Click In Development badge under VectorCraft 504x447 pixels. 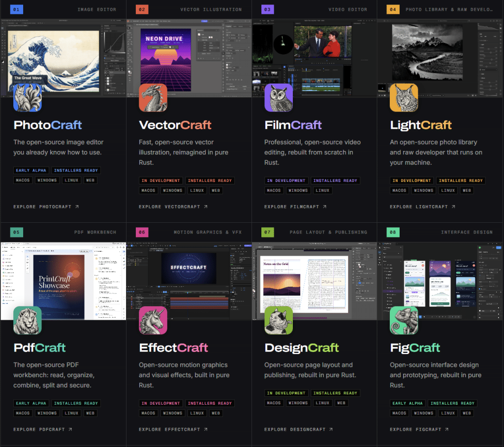161,181
